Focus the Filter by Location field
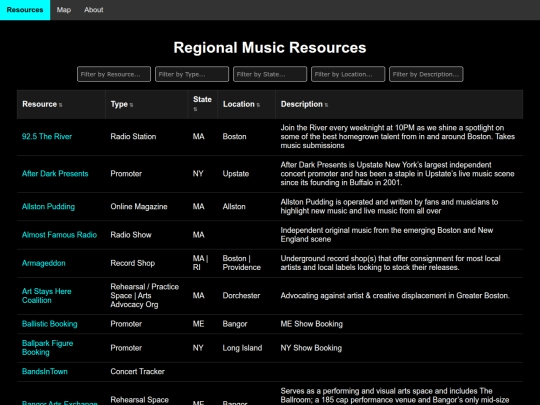Screen dimensions: 540x405 pyautogui.click(x=348, y=74)
